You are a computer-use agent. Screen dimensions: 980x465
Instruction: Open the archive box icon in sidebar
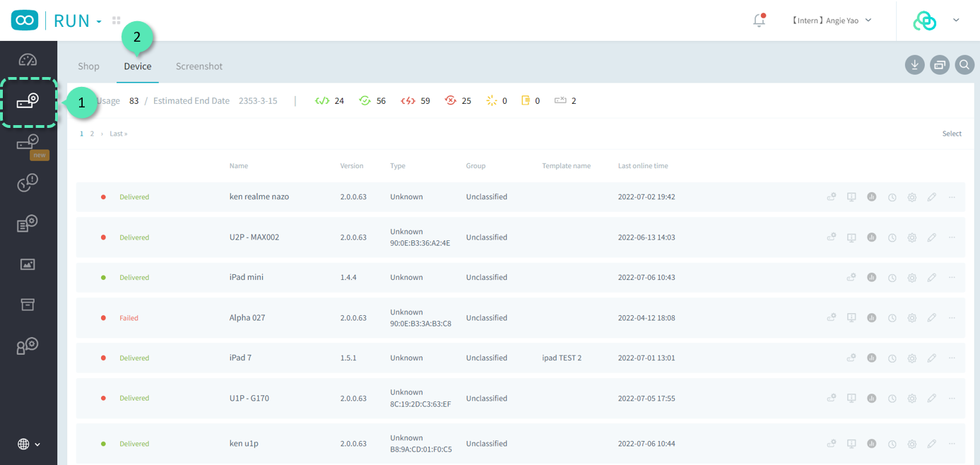28,305
